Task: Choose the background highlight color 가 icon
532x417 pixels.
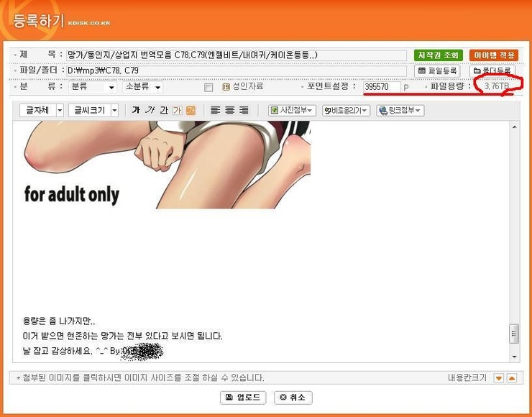Action: click(191, 110)
